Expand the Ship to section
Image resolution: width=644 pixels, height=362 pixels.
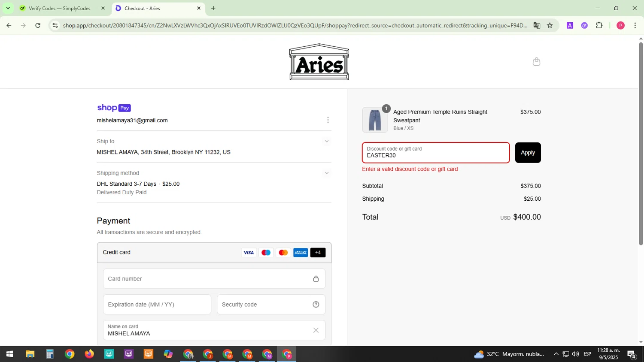[x=327, y=141]
